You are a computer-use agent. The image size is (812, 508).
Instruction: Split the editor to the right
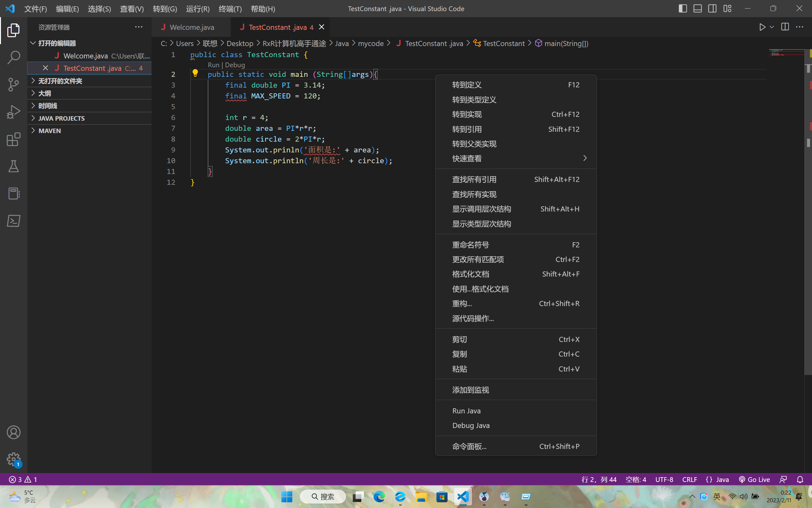click(x=785, y=27)
